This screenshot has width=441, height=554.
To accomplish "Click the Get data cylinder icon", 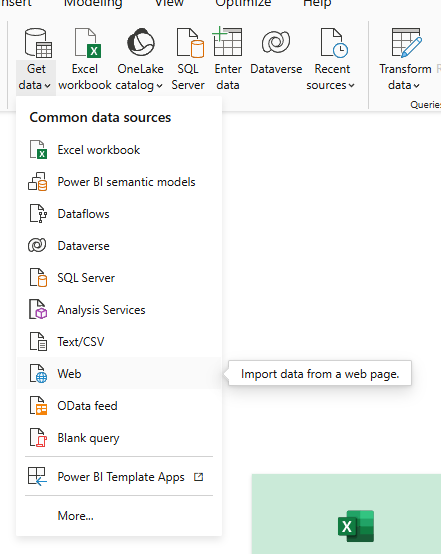I will click(38, 43).
